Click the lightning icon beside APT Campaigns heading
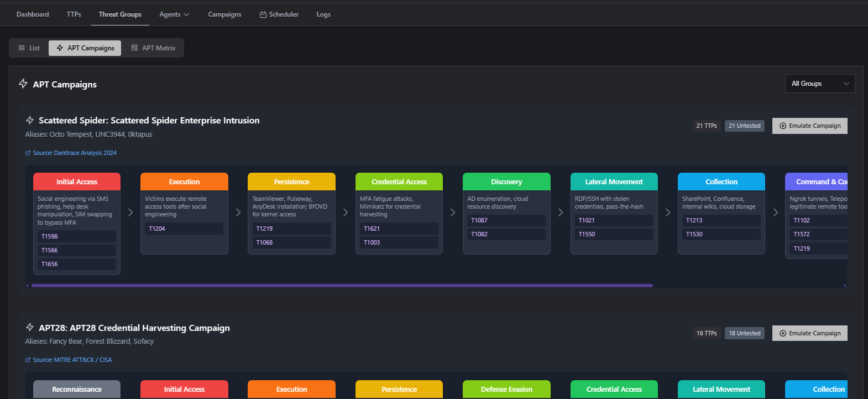 (x=23, y=84)
